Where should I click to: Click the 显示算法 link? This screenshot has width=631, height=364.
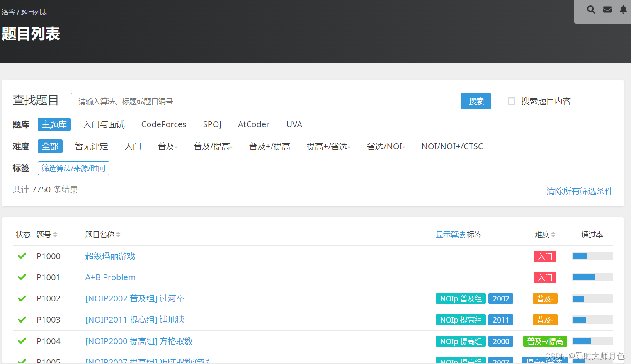pyautogui.click(x=450, y=235)
